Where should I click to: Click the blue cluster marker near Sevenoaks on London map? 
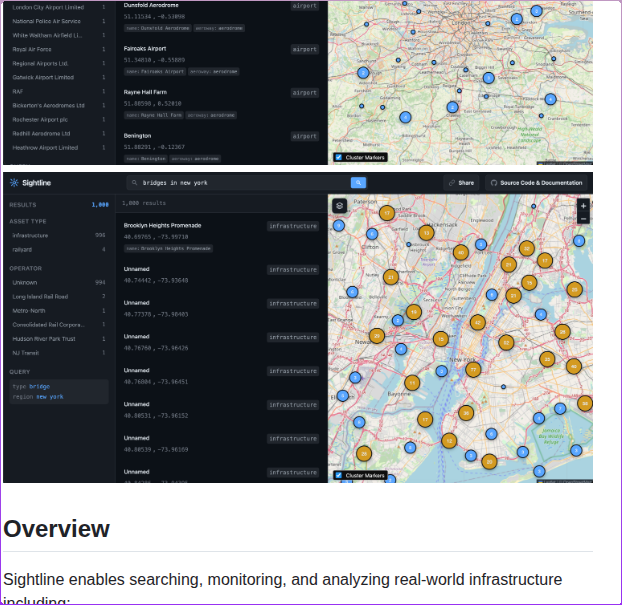(x=489, y=78)
